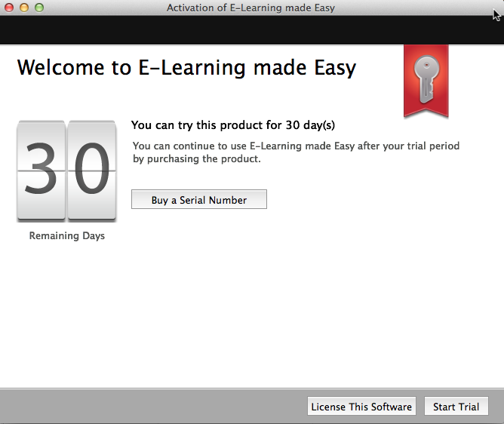Click the "3" flip counter digit card
This screenshot has height=424, width=504.
tap(41, 171)
